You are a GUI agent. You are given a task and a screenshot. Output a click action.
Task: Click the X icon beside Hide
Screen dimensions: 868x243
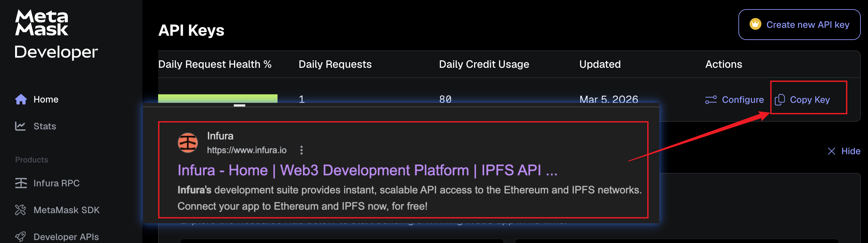click(x=831, y=151)
